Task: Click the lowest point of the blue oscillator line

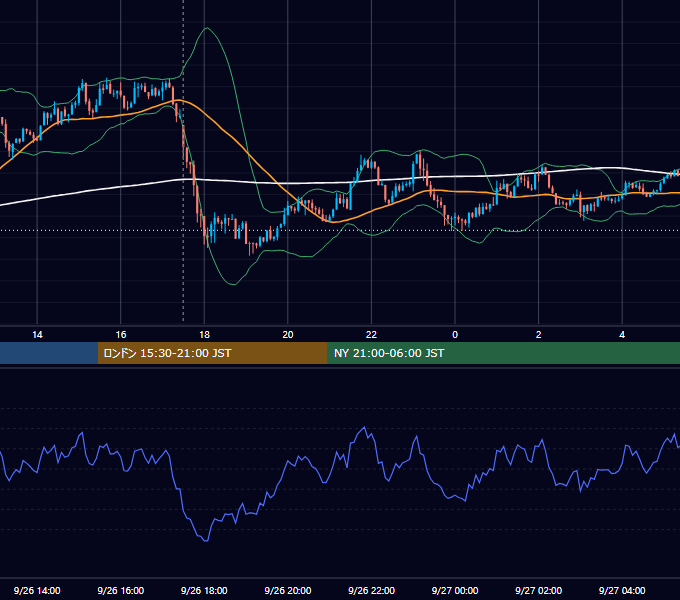Action: coord(206,541)
